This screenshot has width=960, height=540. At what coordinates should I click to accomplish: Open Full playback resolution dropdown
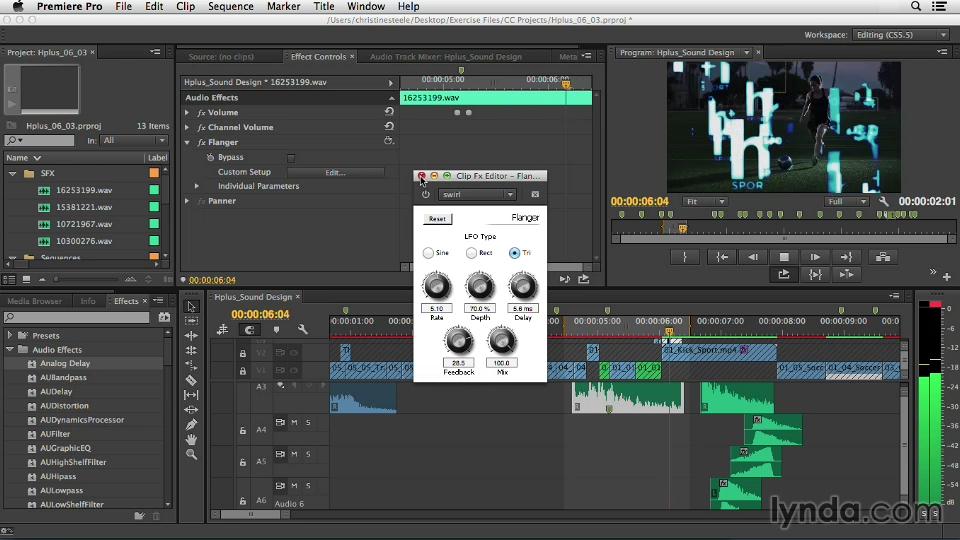point(847,201)
